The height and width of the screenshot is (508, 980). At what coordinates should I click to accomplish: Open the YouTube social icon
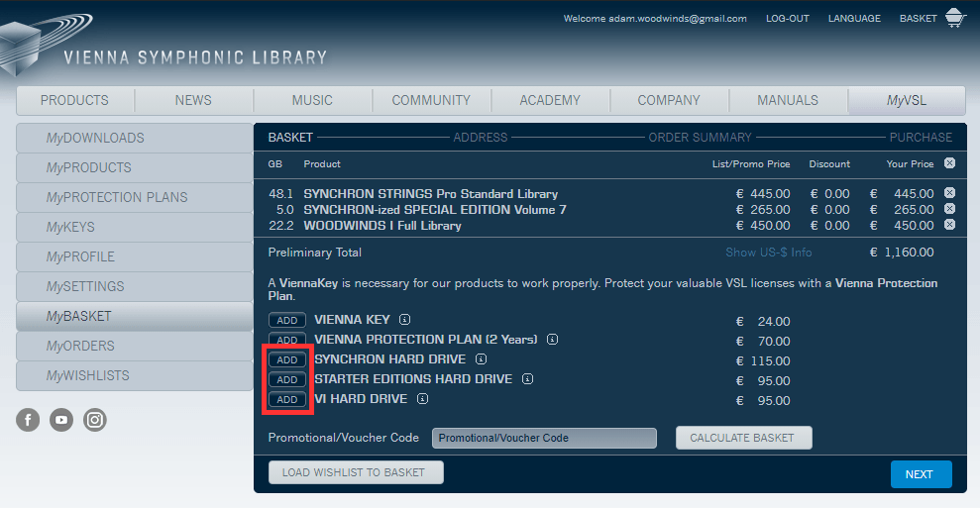pyautogui.click(x=61, y=420)
